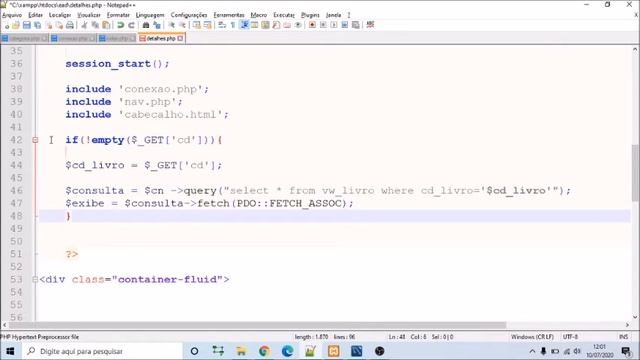Viewport: 640px width, 360px height.
Task: Click line number 46 in the margin
Action: pyautogui.click(x=16, y=191)
